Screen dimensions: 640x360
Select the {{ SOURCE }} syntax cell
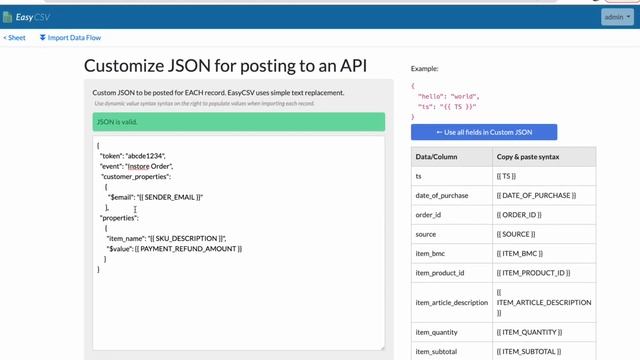point(544,234)
